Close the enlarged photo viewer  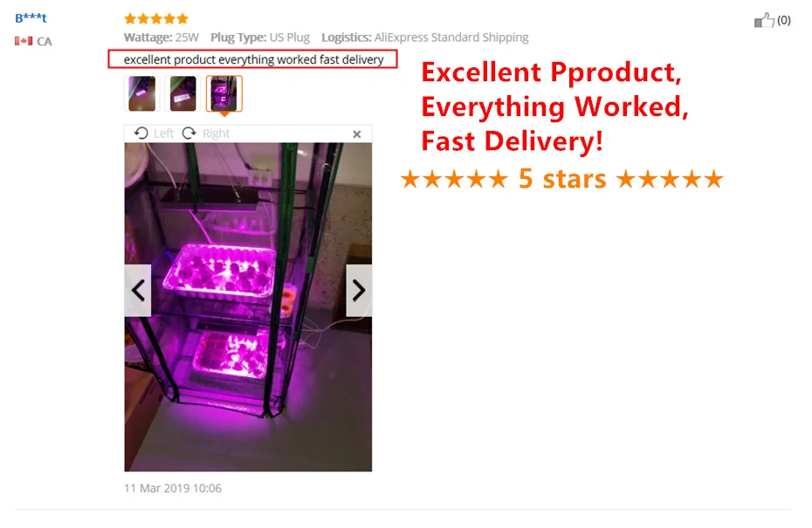357,134
